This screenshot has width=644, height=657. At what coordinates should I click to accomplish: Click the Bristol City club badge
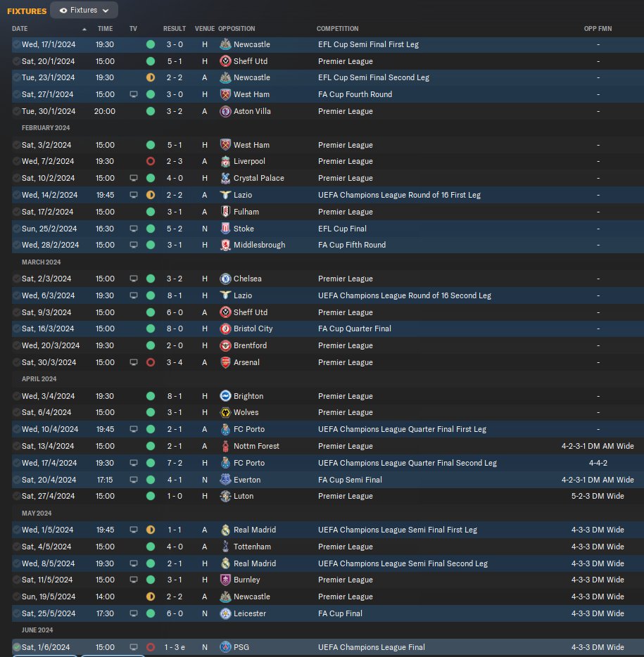(x=225, y=329)
